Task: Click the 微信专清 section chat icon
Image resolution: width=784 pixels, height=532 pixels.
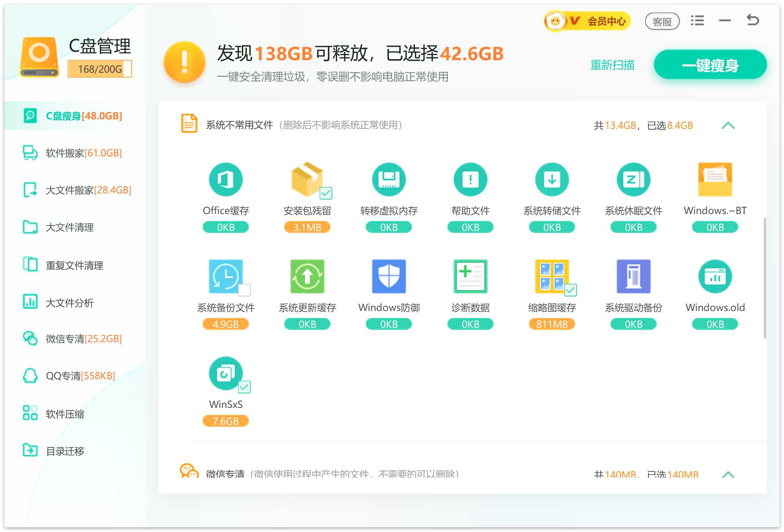Action: tap(189, 470)
